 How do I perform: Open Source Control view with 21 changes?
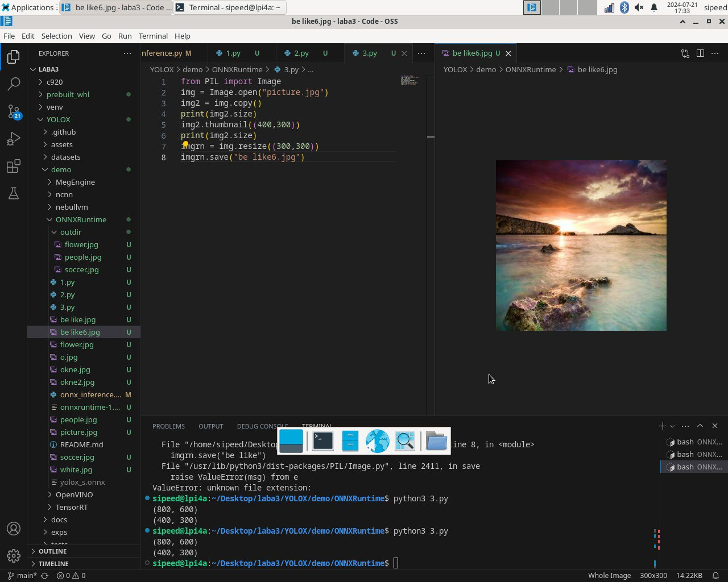(x=14, y=111)
